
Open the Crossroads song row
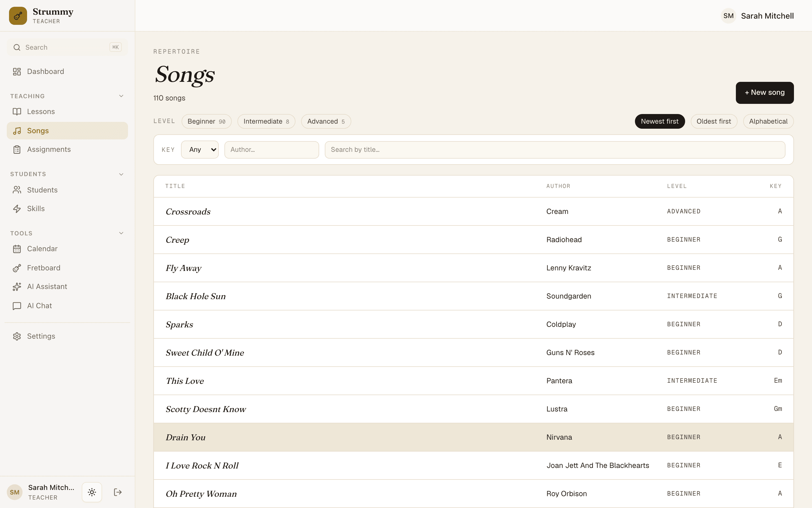point(473,211)
